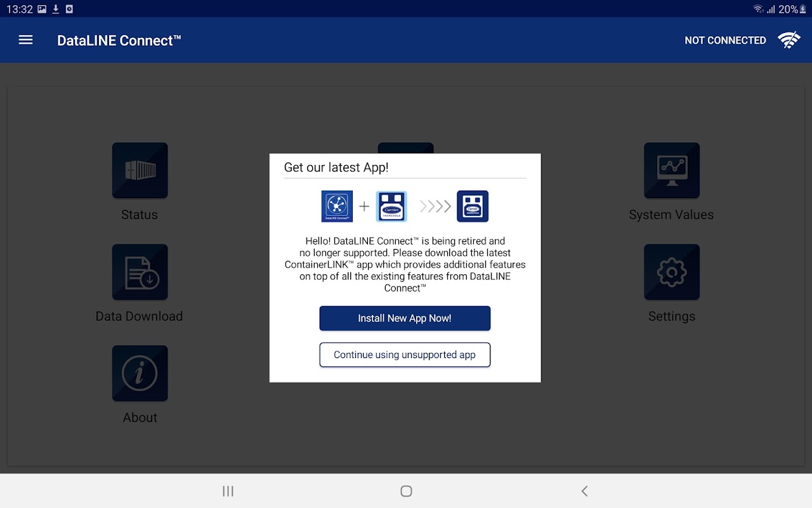Tap the Android recent apps button

coord(228,491)
